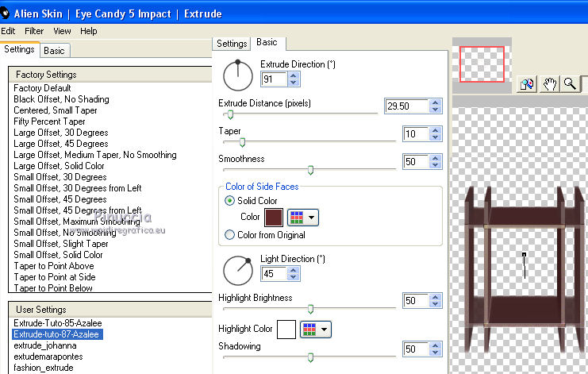Select the magnifier zoom tool
Image resolution: width=588 pixels, height=374 pixels.
[x=570, y=84]
